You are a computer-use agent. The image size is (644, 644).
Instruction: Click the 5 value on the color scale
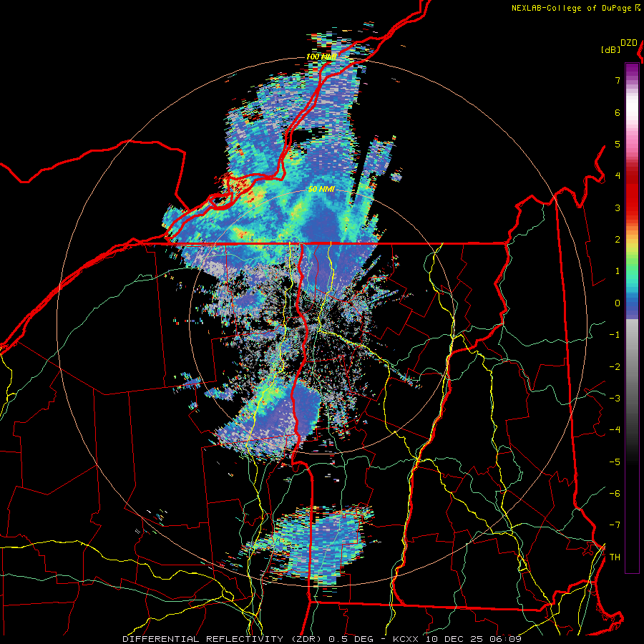click(x=618, y=144)
